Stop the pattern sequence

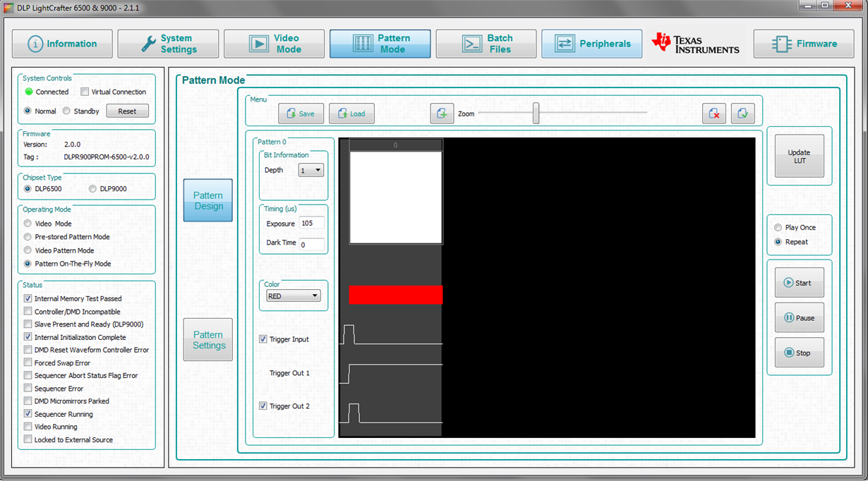click(x=800, y=353)
